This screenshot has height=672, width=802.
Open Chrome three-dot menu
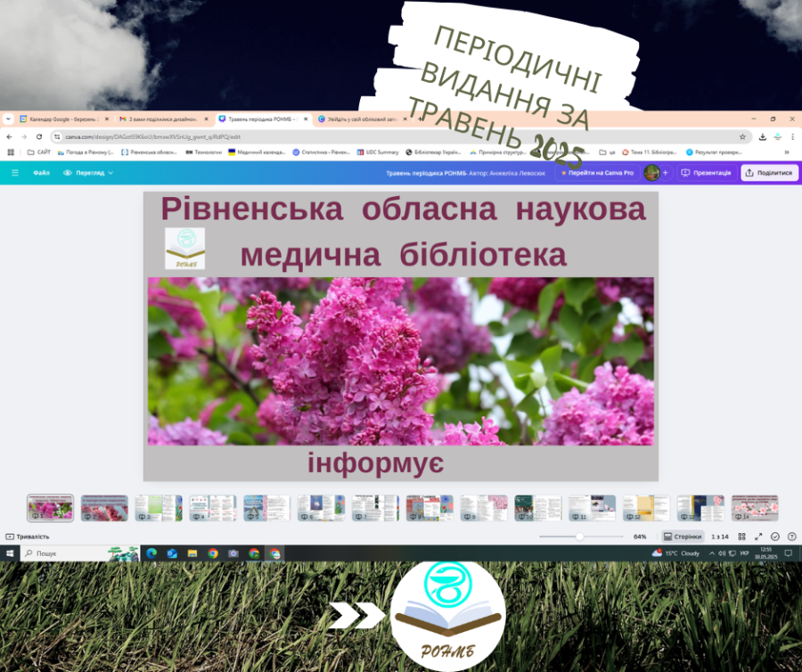tap(792, 136)
